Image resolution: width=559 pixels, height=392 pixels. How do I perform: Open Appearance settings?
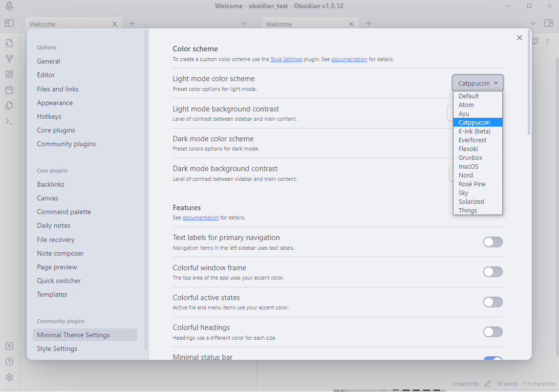(55, 103)
